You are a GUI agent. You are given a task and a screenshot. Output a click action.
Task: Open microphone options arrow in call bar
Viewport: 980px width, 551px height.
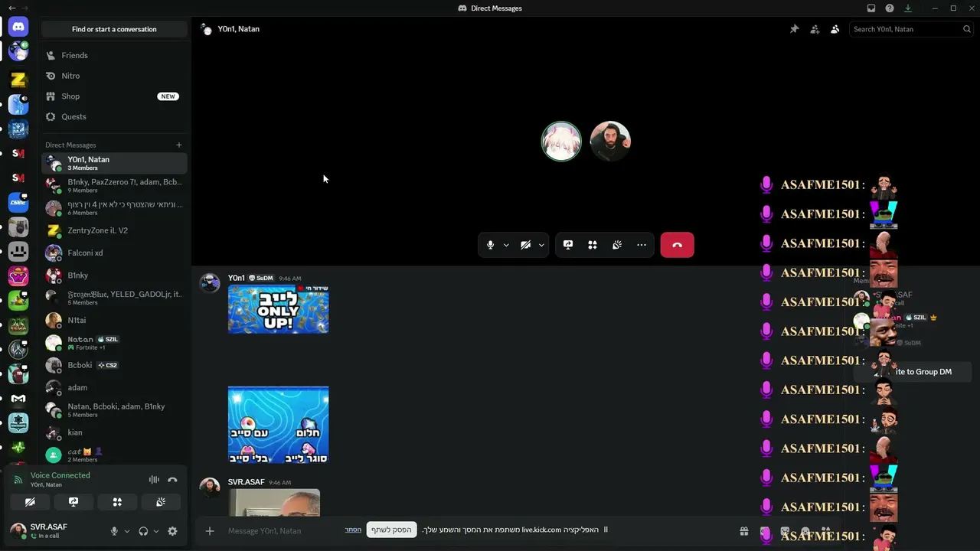[x=506, y=245]
